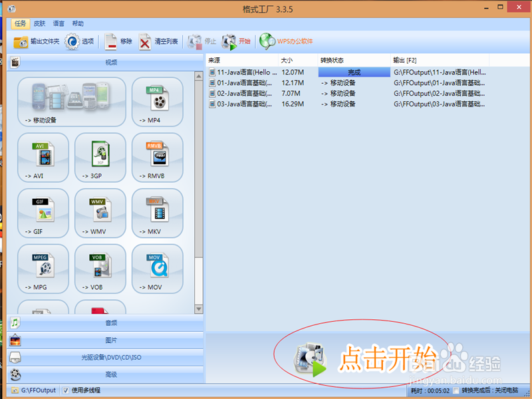
Task: Open the 任务 menu
Action: pyautogui.click(x=21, y=23)
